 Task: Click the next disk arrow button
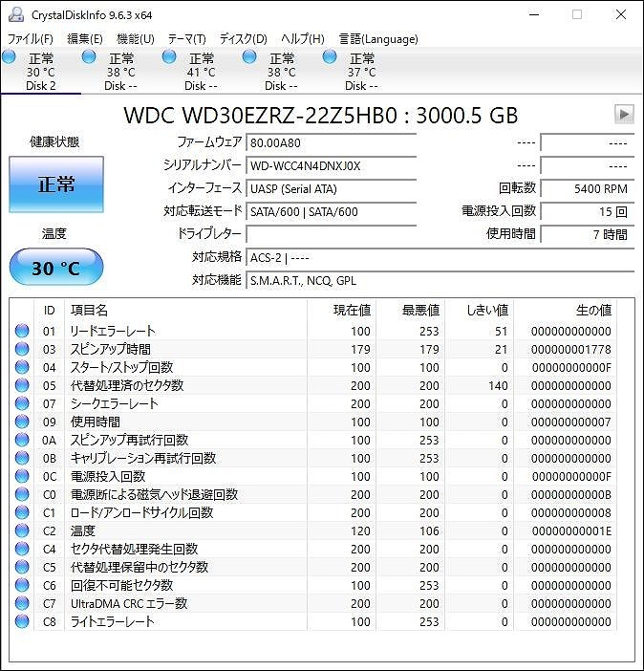pos(624,115)
